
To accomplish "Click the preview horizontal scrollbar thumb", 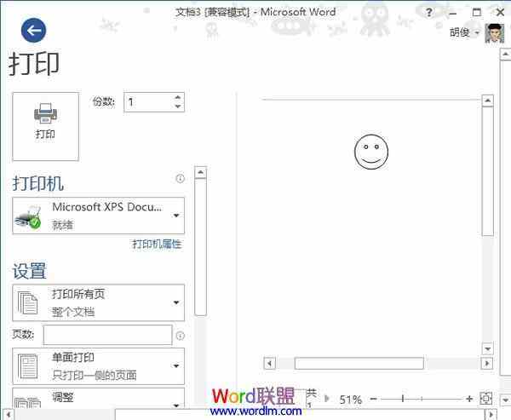I will 359,363.
